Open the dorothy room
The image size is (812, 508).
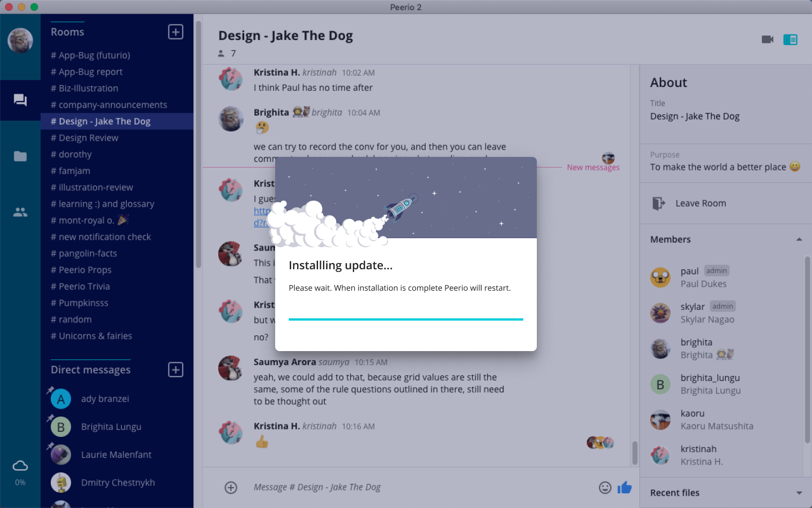pyautogui.click(x=117, y=154)
